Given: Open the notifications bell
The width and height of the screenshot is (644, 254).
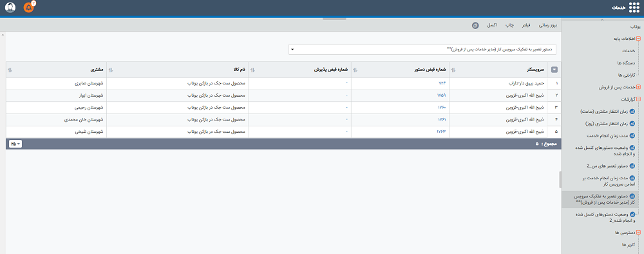Looking at the screenshot, I should 29,7.
